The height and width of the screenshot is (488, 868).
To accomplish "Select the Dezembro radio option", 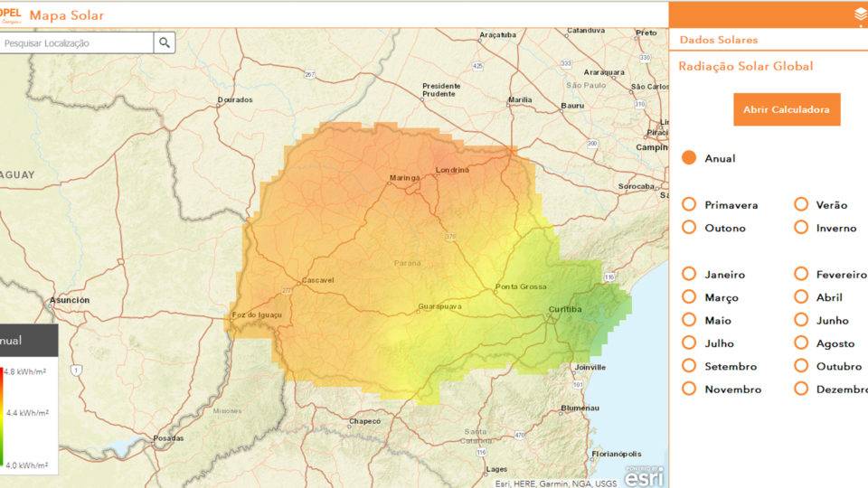I will pos(801,389).
